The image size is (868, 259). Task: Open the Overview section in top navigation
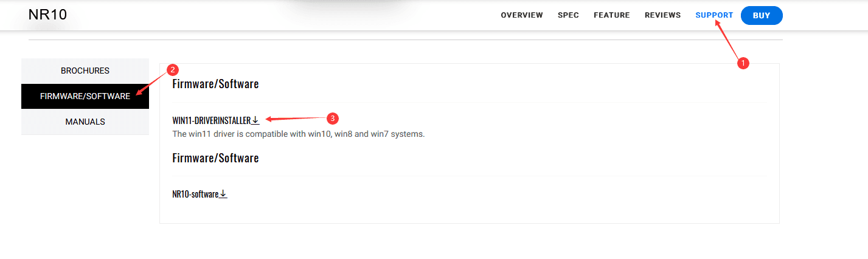pyautogui.click(x=521, y=15)
